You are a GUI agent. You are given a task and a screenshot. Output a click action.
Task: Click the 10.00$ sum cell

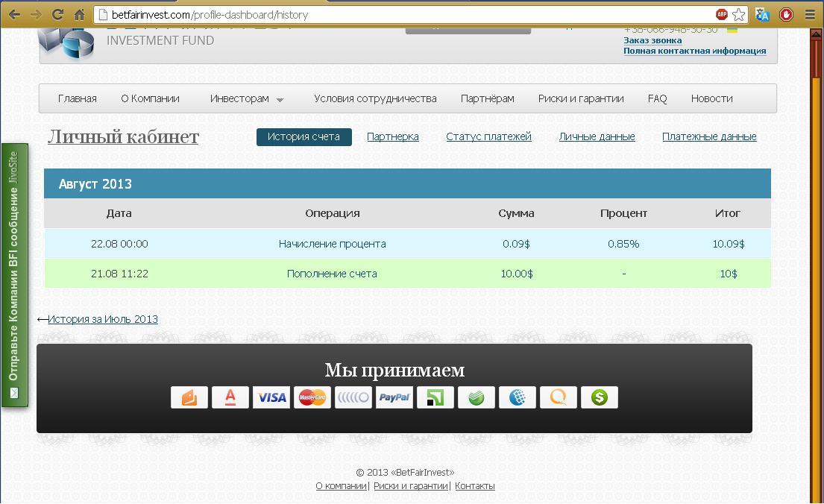[517, 274]
